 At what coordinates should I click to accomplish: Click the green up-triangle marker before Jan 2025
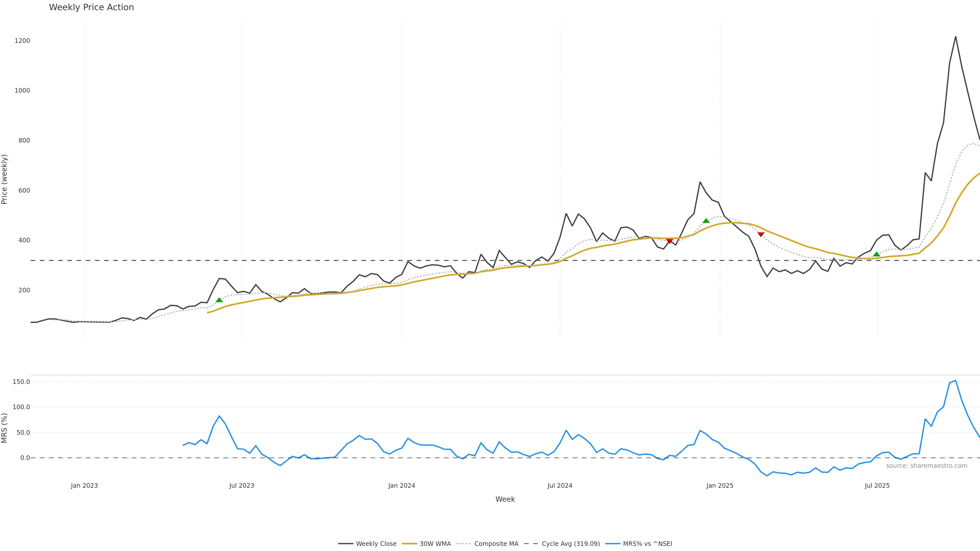point(706,221)
